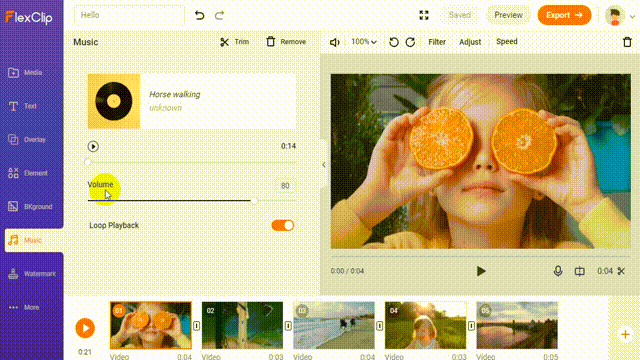Select storyboard clip 05
Screen dimensions: 640x360
tap(517, 325)
